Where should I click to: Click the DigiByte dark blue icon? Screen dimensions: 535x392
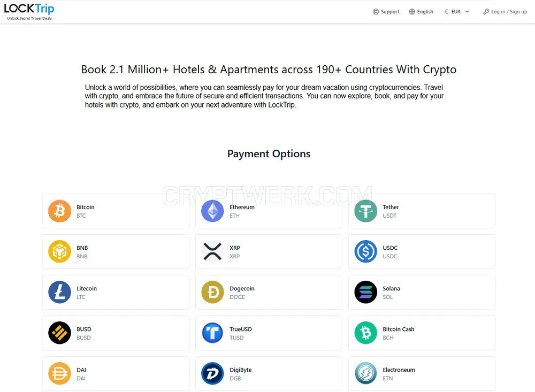pyautogui.click(x=212, y=374)
